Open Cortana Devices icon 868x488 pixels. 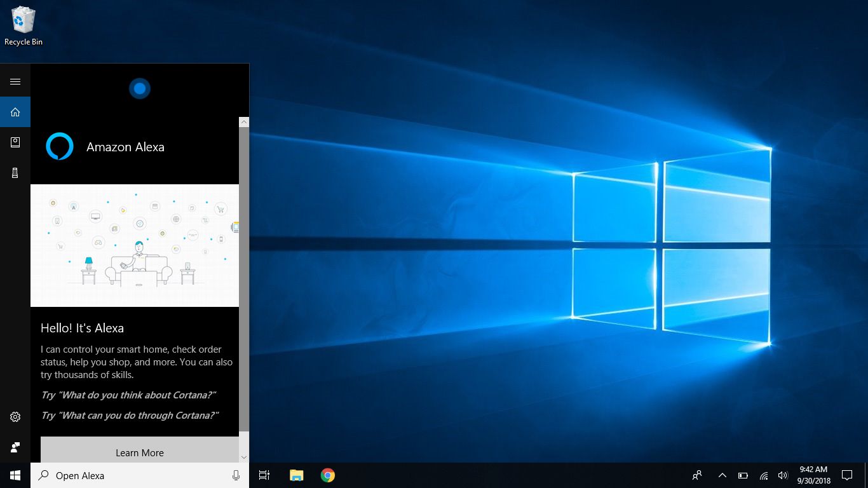[15, 173]
